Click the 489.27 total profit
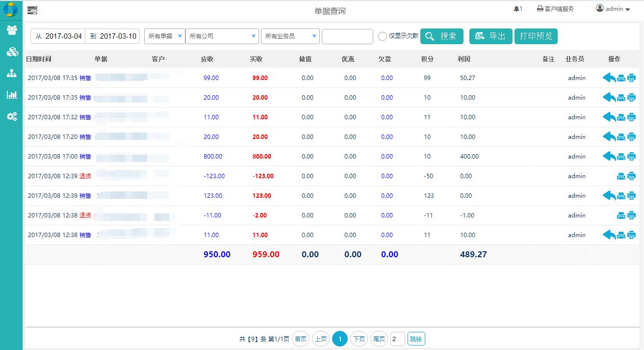The image size is (644, 350). click(473, 254)
